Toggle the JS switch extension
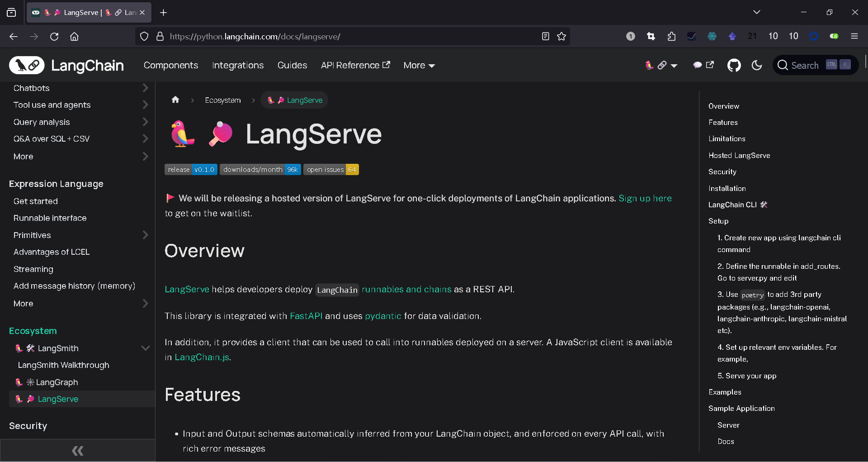Screen dimensions: 868x462 point(834,37)
